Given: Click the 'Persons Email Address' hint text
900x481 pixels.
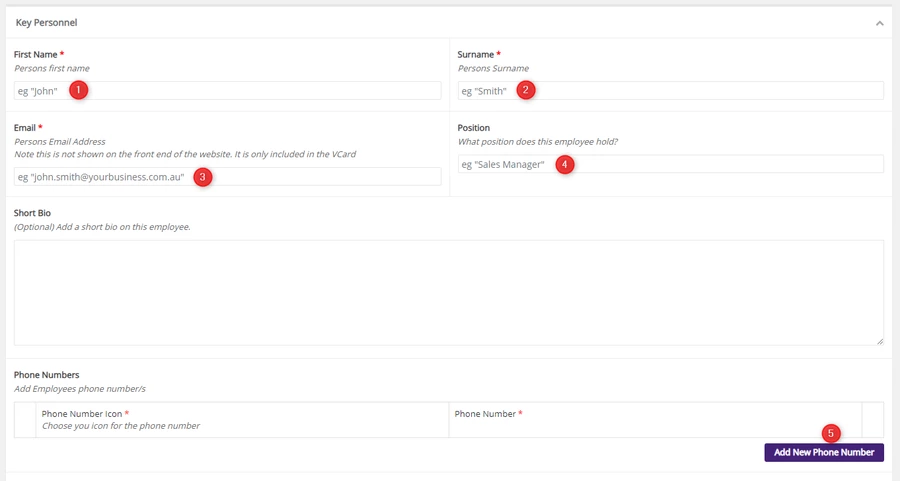Looking at the screenshot, I should [x=60, y=142].
